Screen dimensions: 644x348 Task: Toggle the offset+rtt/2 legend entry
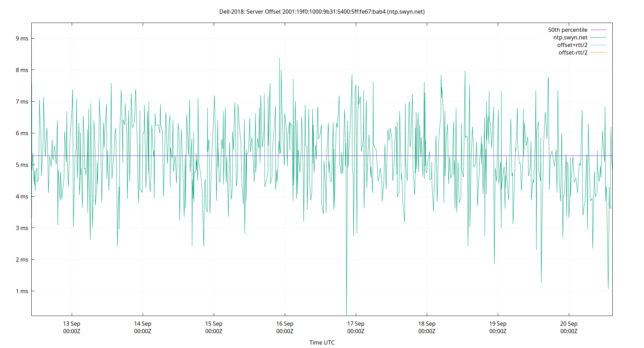[573, 45]
